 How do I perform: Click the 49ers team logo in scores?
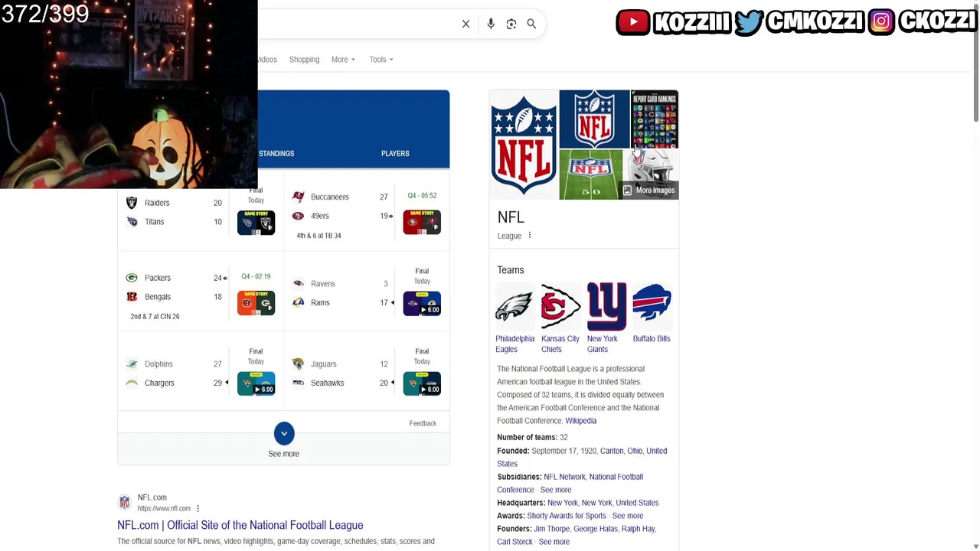(x=298, y=216)
